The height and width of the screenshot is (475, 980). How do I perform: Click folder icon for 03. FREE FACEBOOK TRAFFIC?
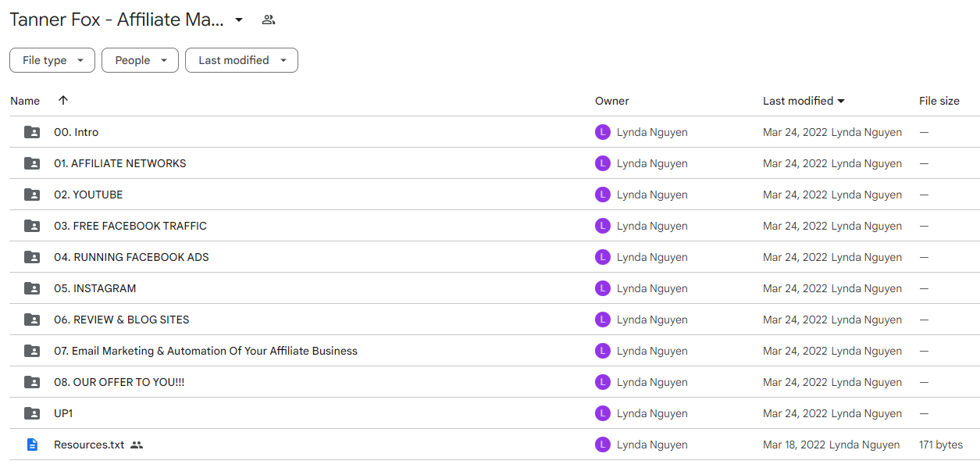32,226
